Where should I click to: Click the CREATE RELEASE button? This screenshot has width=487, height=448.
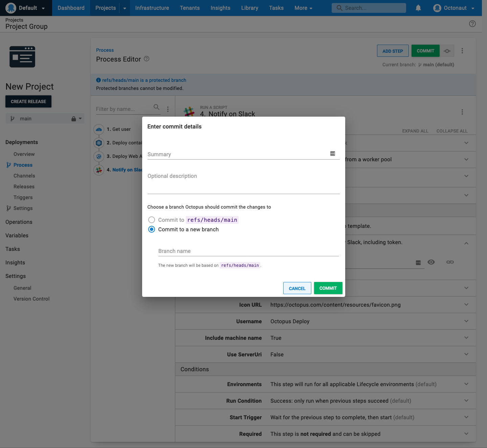pyautogui.click(x=28, y=101)
